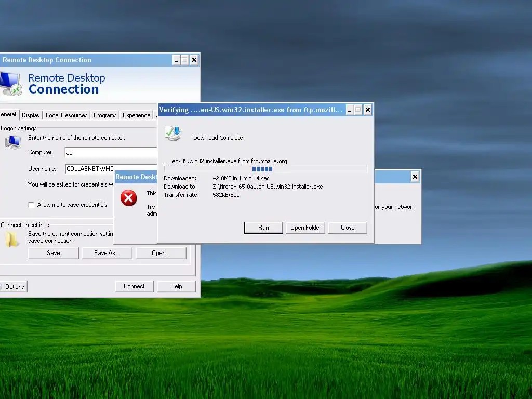Click the Options expander arrow icon

1,287
